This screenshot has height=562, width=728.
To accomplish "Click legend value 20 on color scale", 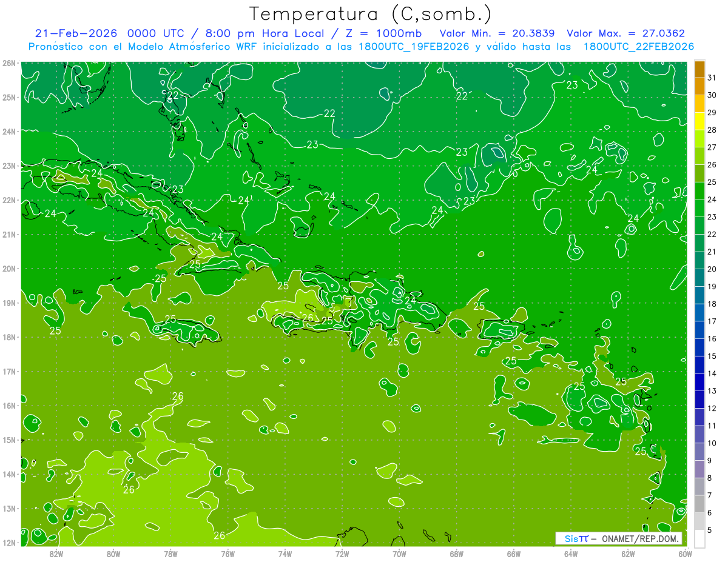I will pos(712,269).
